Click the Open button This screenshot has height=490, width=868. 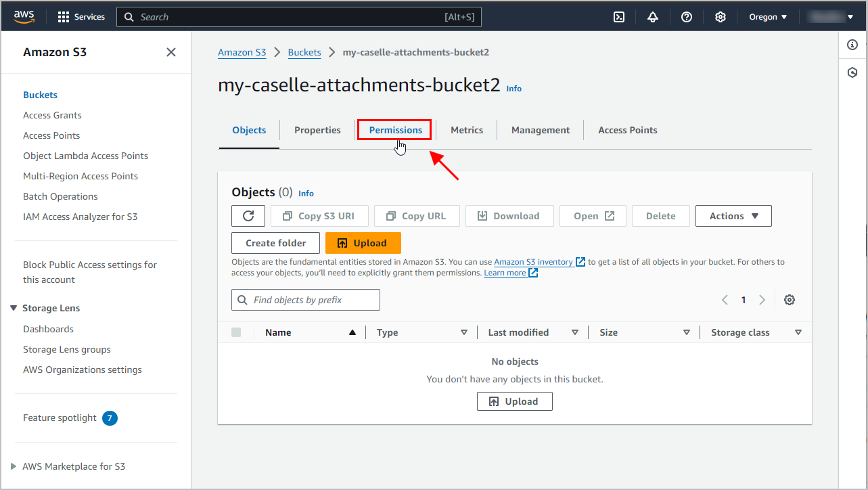(593, 216)
